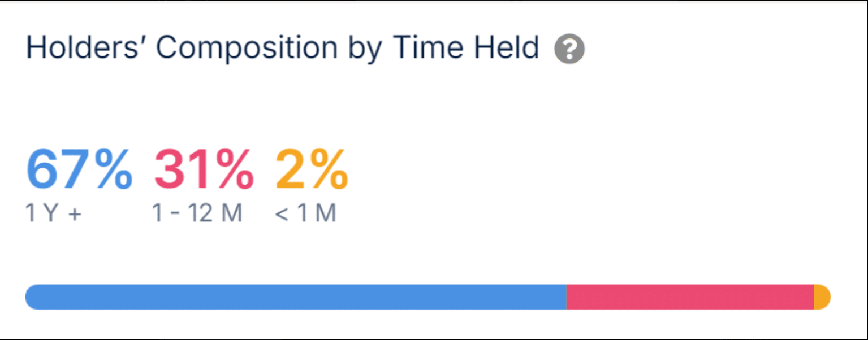
Task: Click the boundary between blue and pink segments
Action: pos(567,297)
